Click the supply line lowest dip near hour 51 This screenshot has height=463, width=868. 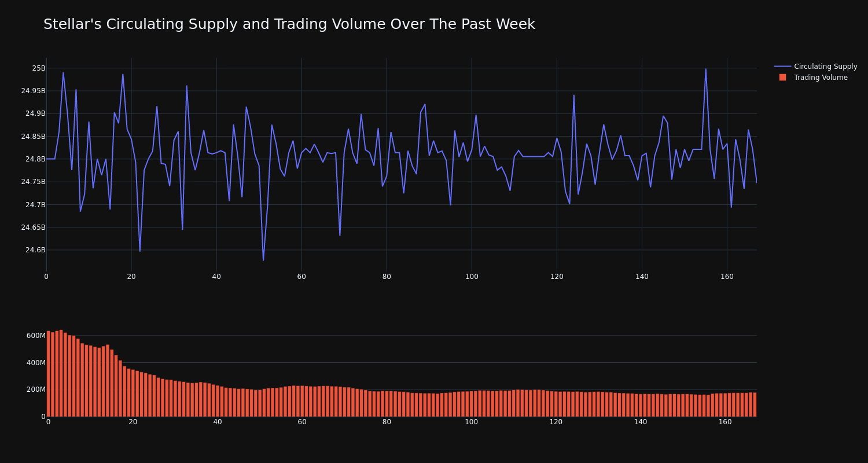[263, 260]
